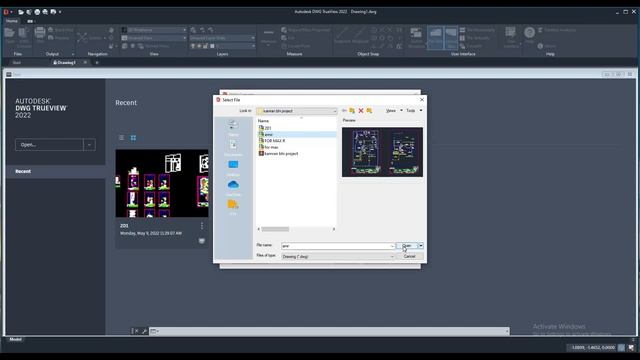
Task: Expand visual style dropdown in View panel
Action: 184,30
